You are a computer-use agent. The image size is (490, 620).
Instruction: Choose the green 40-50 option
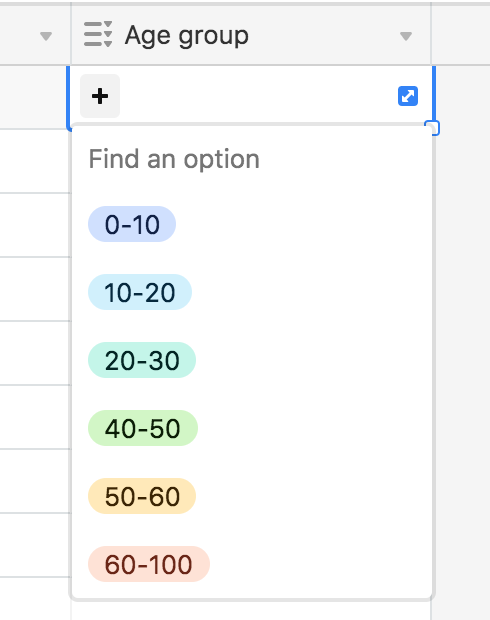(143, 428)
